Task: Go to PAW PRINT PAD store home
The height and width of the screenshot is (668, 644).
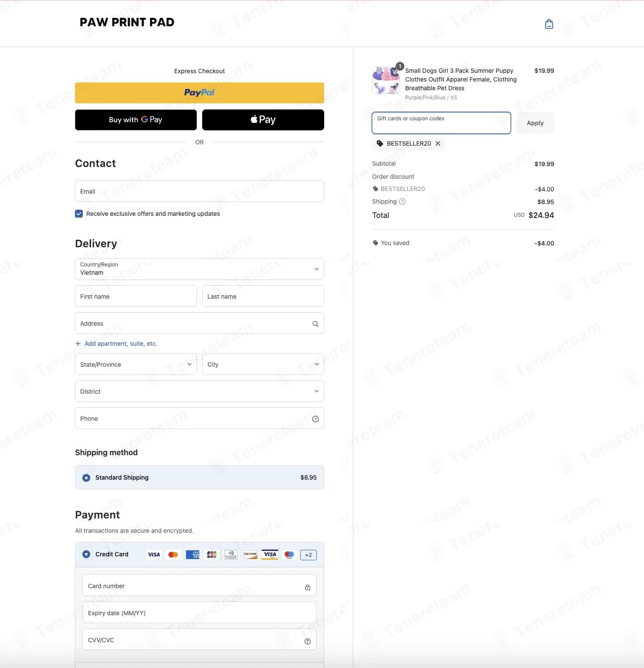Action: pyautogui.click(x=127, y=22)
